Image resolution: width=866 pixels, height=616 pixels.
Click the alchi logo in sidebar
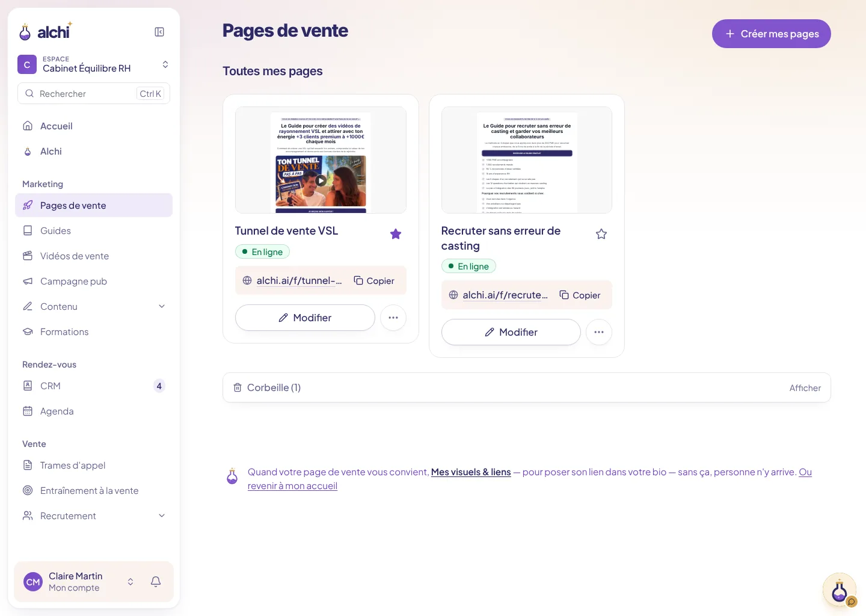coord(46,31)
